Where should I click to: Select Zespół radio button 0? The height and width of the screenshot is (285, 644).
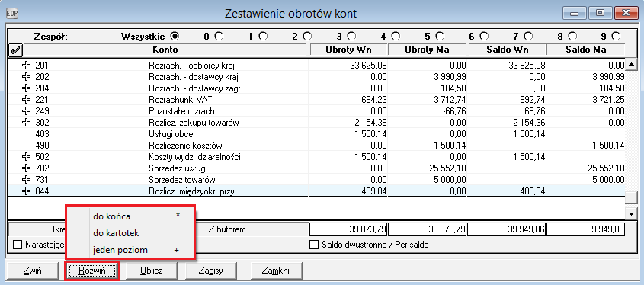tap(219, 36)
